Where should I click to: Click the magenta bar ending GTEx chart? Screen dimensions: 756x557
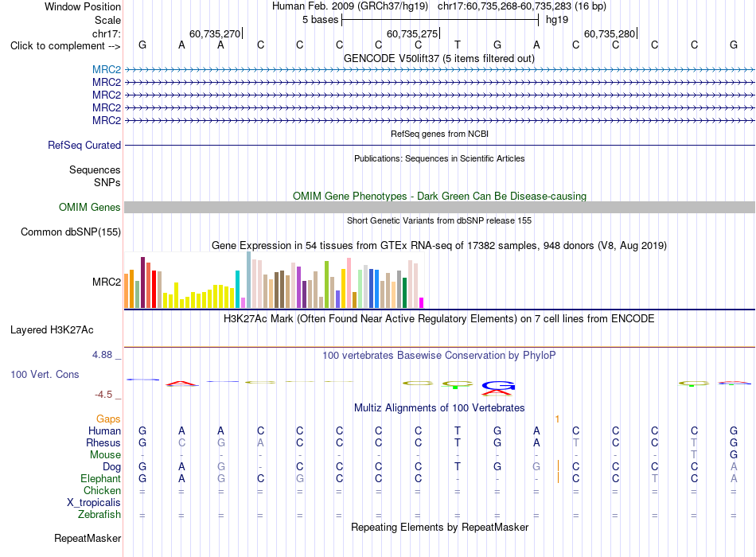[x=422, y=303]
